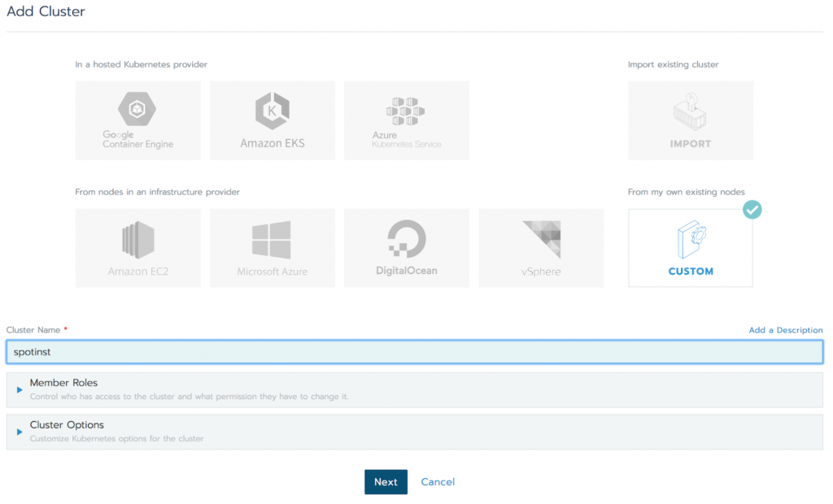This screenshot has width=833, height=504.
Task: Select the Import existing cluster tile
Action: pos(690,120)
